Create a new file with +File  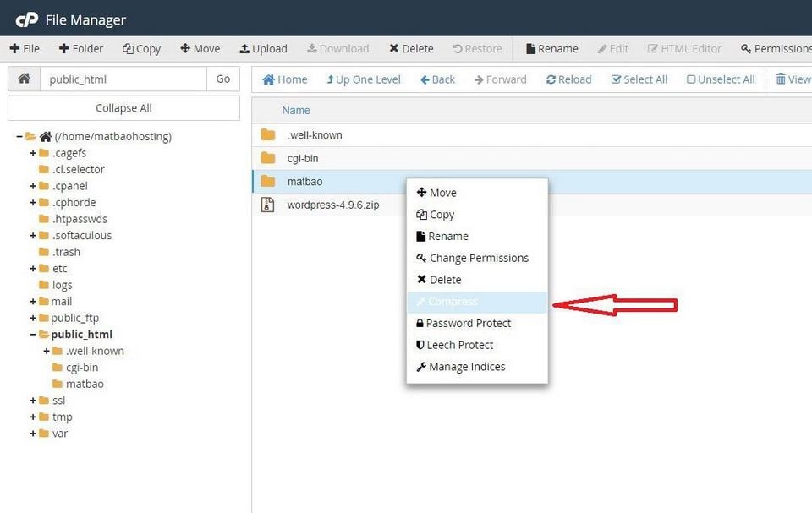click(25, 49)
